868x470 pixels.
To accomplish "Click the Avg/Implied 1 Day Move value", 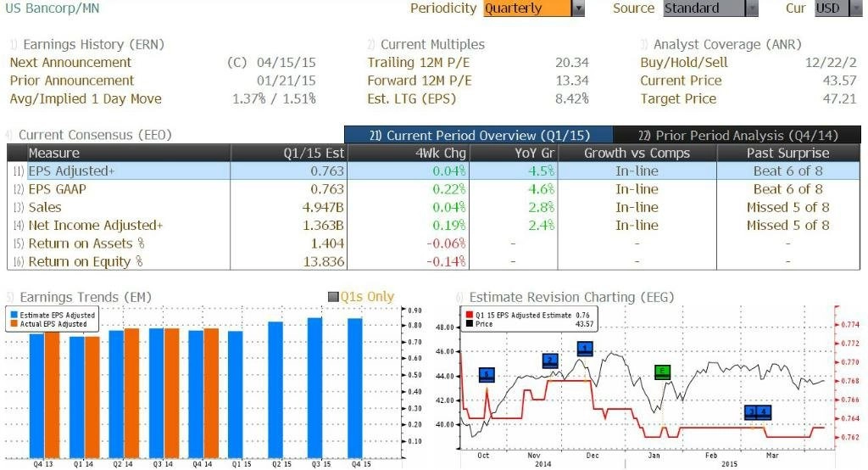I will coord(274,99).
